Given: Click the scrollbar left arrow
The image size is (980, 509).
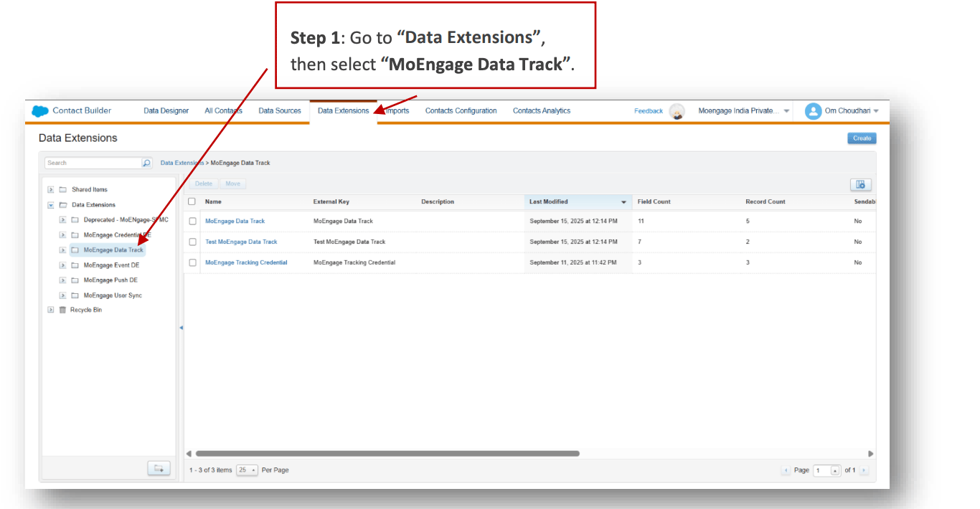Looking at the screenshot, I should (189, 454).
